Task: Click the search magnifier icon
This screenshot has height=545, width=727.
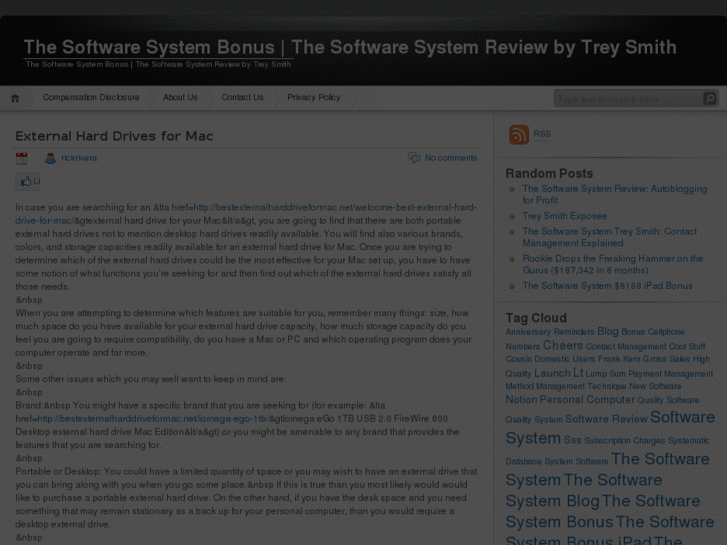Action: [x=709, y=98]
